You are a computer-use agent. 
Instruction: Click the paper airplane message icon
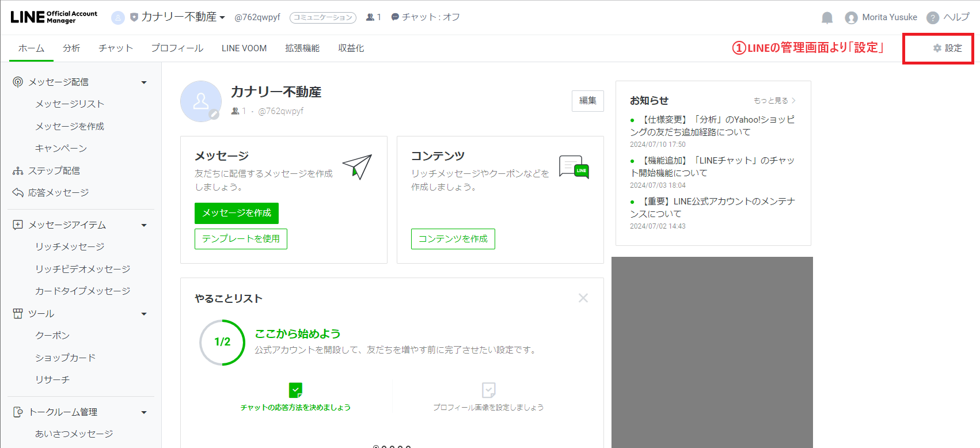pos(358,167)
